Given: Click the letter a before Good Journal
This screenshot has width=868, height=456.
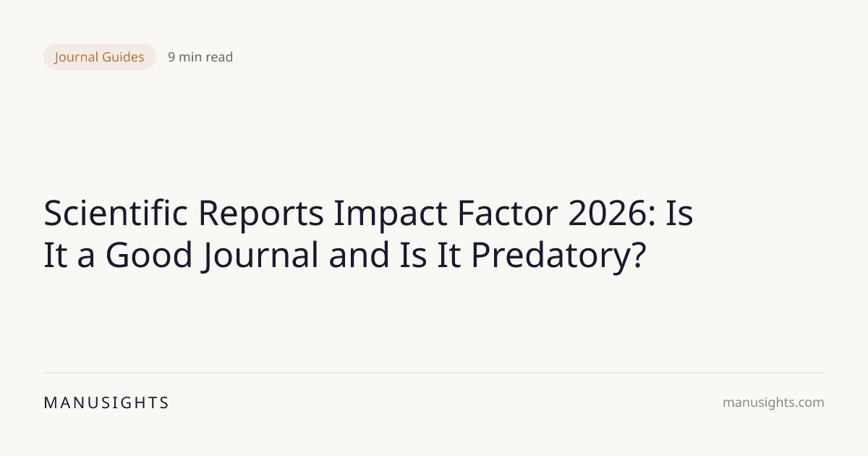Looking at the screenshot, I should click(x=87, y=256).
